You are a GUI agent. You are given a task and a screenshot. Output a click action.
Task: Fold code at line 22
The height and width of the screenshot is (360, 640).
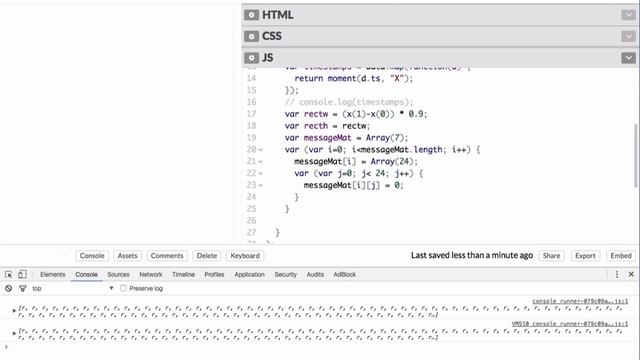coord(260,173)
